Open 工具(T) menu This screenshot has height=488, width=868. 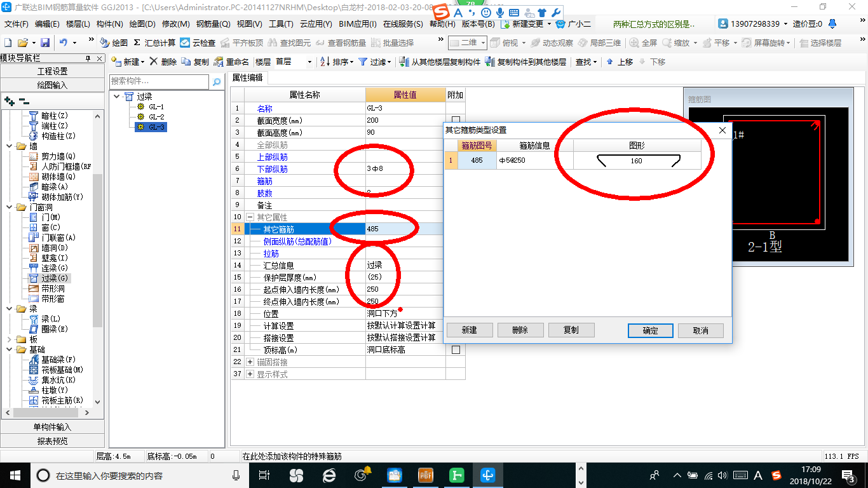pyautogui.click(x=281, y=24)
